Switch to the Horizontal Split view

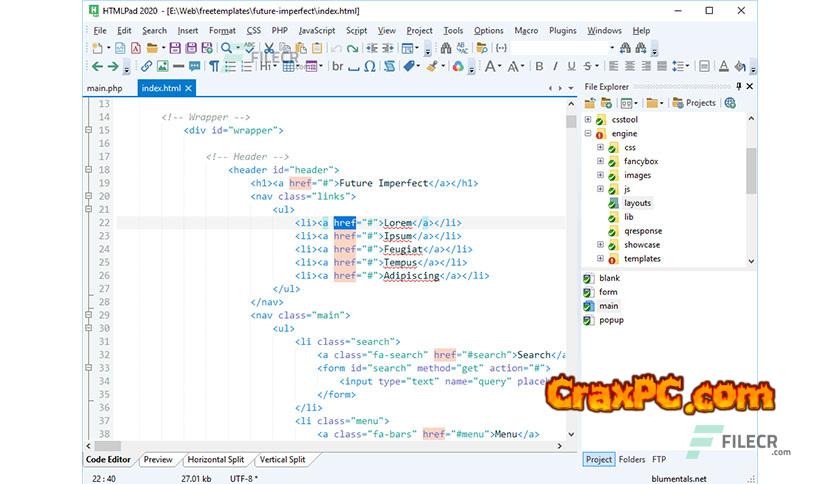click(214, 460)
